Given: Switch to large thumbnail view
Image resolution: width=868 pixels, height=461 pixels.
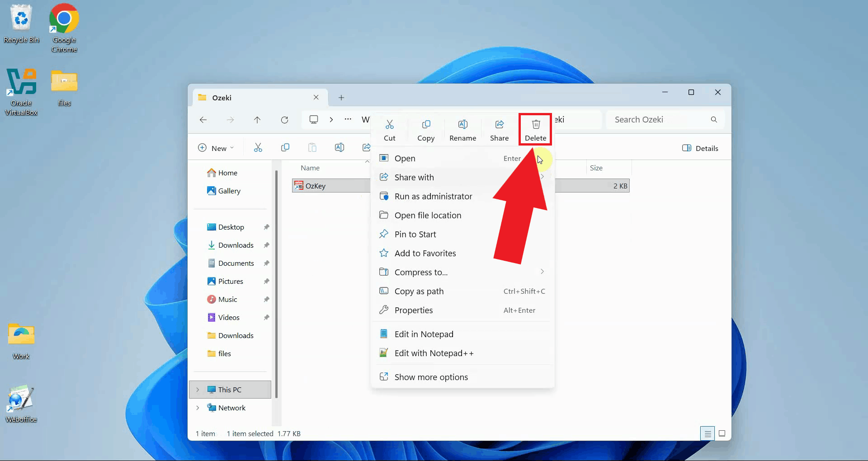Looking at the screenshot, I should click(x=722, y=433).
